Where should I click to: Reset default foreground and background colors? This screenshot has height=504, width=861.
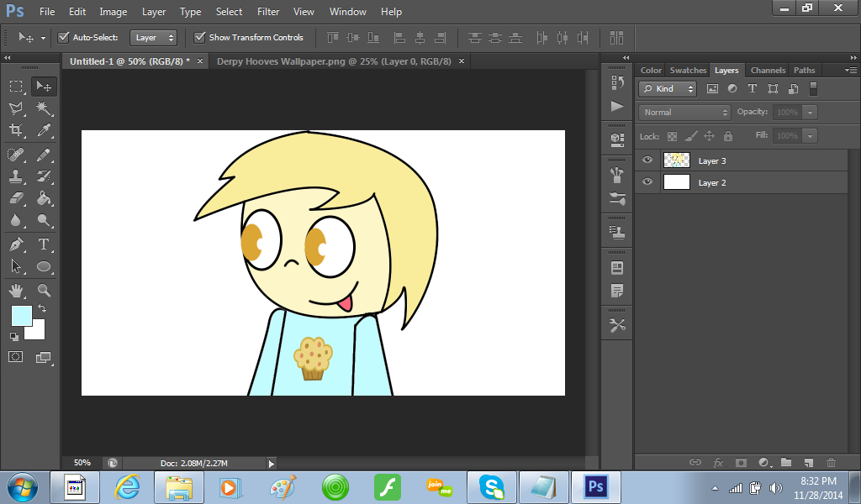coord(14,336)
